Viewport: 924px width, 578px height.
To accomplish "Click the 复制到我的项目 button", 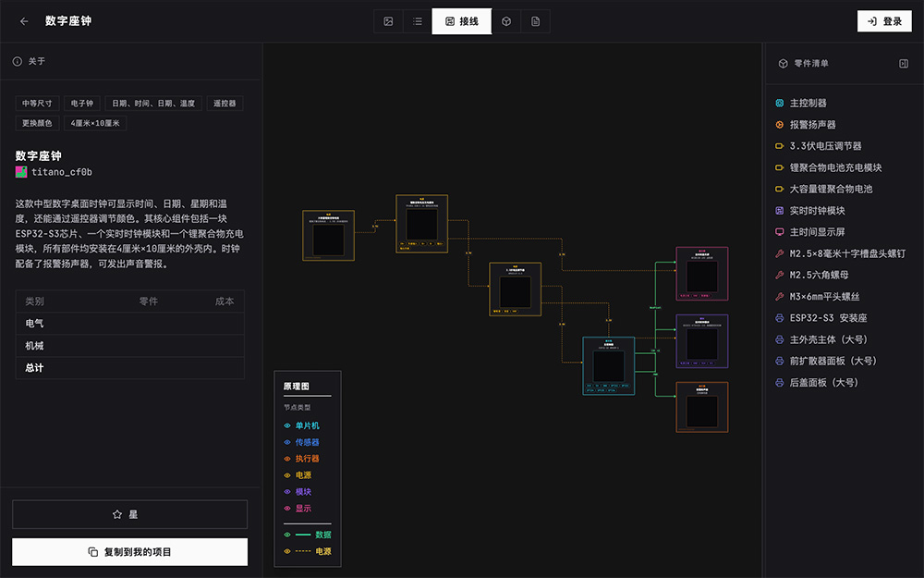I will [129, 551].
